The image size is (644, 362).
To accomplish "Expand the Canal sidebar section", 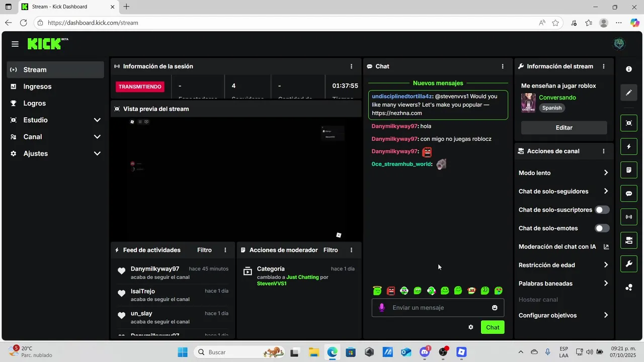I will (x=55, y=137).
